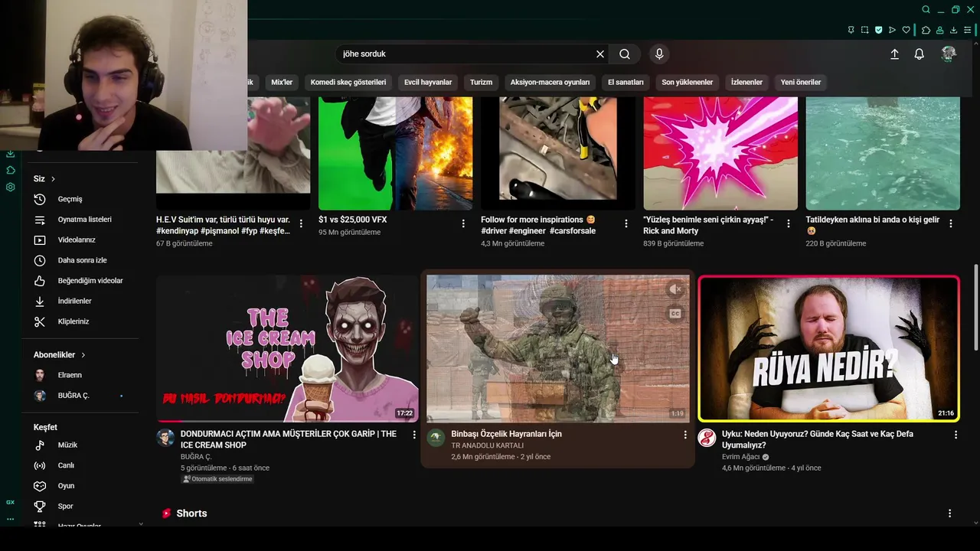Image resolution: width=980 pixels, height=551 pixels.
Task: Click the browser pin icon in the toolbar
Action: (x=851, y=30)
